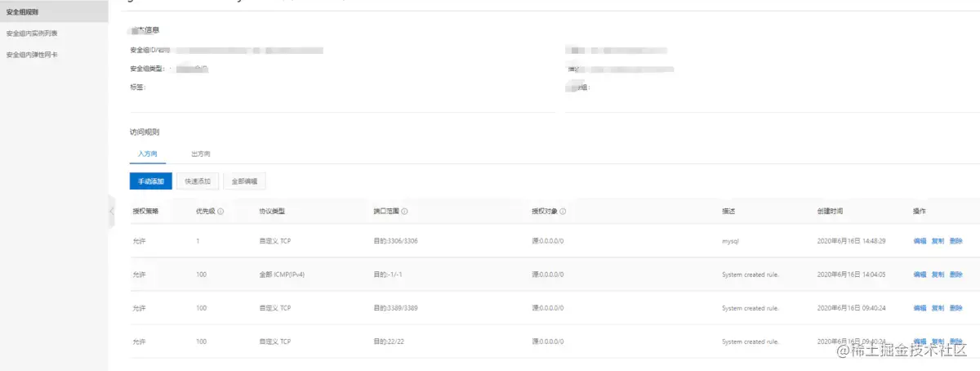Click the 授权策略 column header
980x371 pixels.
(145, 211)
